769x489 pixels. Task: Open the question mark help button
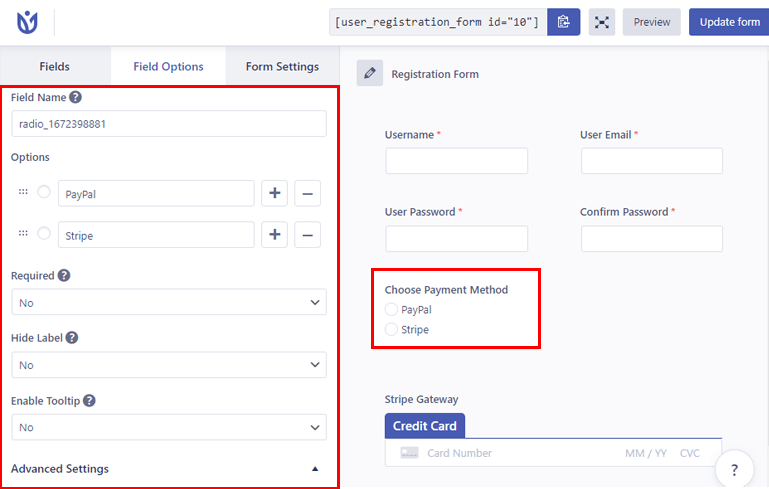(x=734, y=469)
